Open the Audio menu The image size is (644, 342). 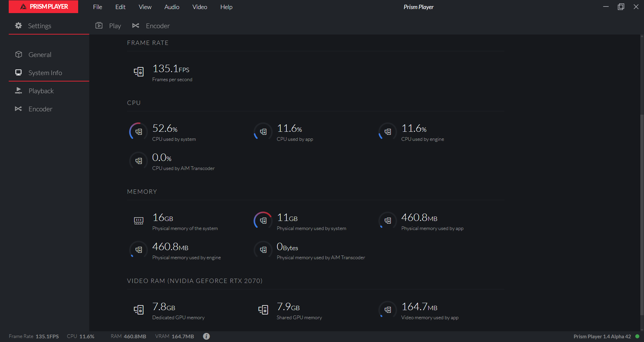(172, 7)
